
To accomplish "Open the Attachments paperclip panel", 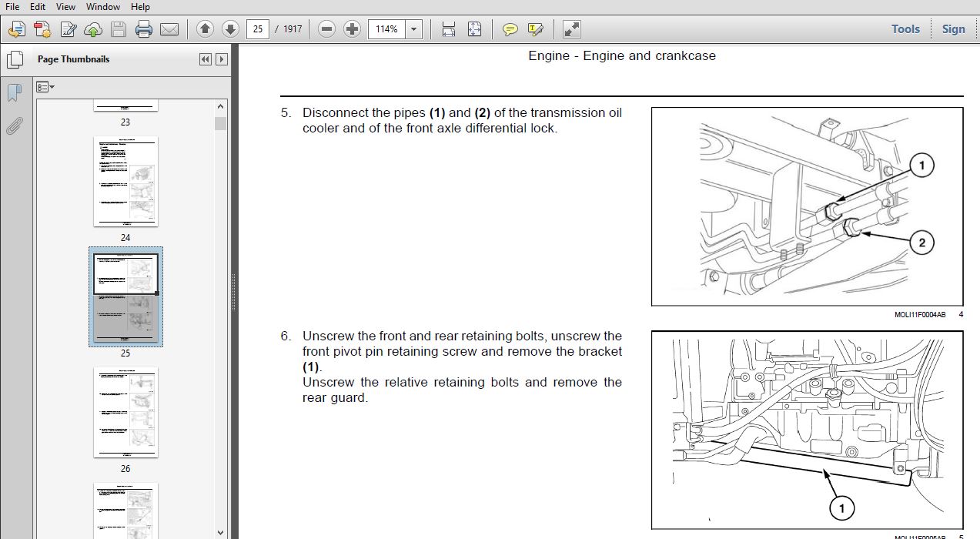I will pos(14,126).
